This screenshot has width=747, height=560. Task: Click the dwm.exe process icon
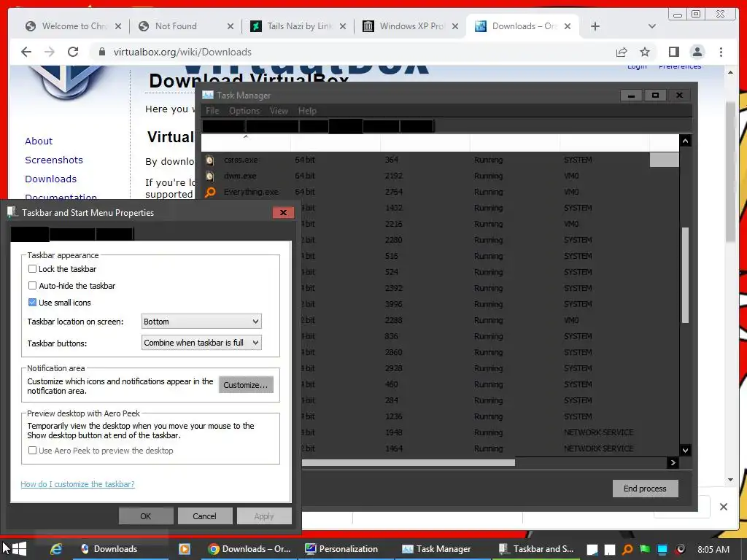(x=209, y=176)
